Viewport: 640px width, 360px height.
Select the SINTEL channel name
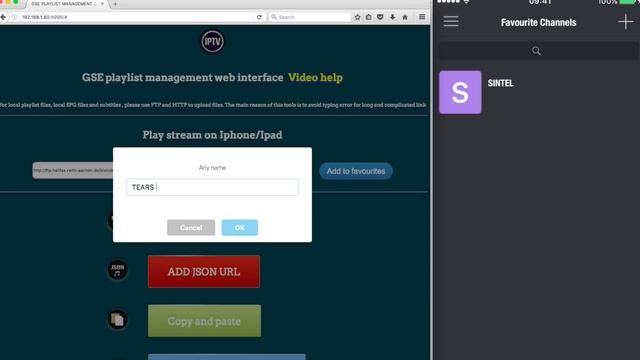pyautogui.click(x=500, y=83)
